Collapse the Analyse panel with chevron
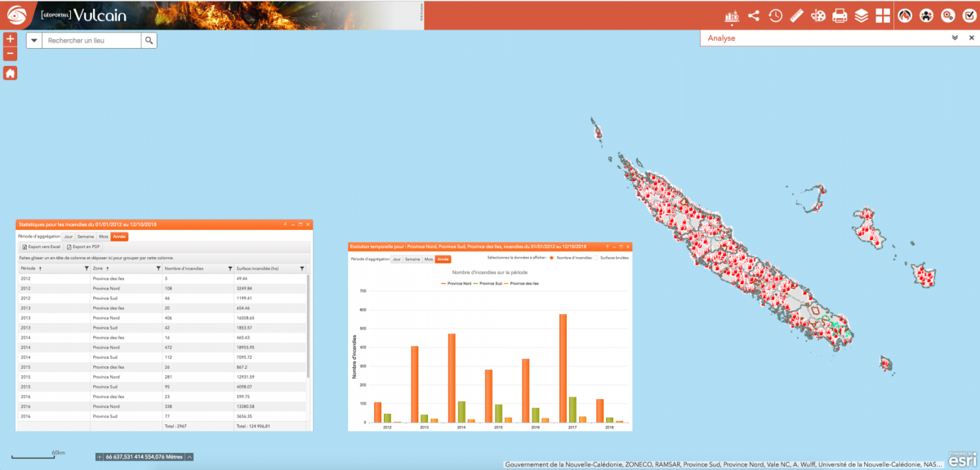The width and height of the screenshot is (980, 470). coord(954,38)
